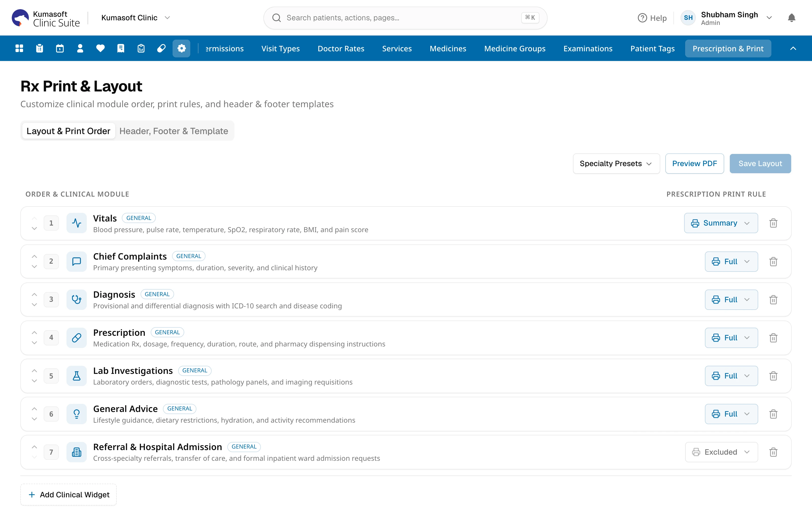
Task: Open Chief Complaints Full print rule dropdown
Action: pos(731,261)
